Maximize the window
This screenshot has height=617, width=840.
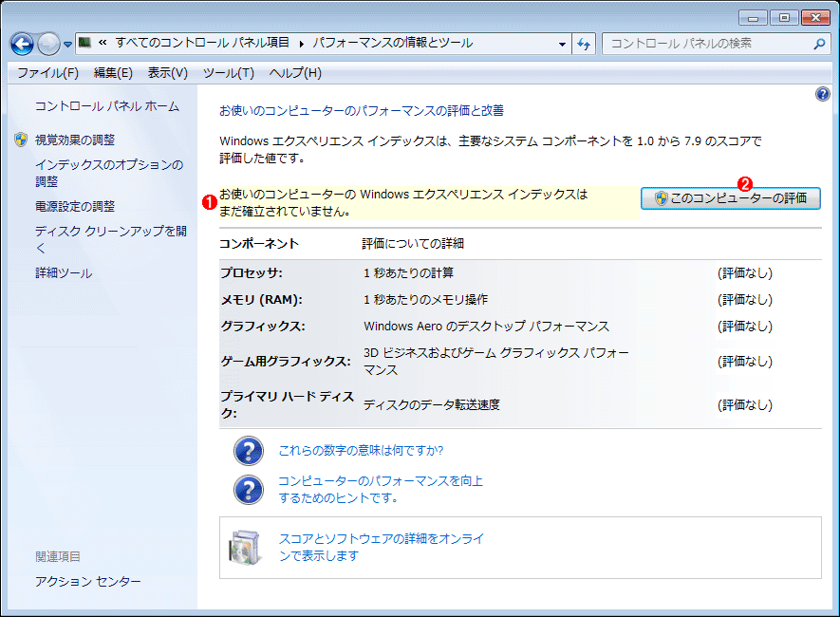pyautogui.click(x=784, y=18)
